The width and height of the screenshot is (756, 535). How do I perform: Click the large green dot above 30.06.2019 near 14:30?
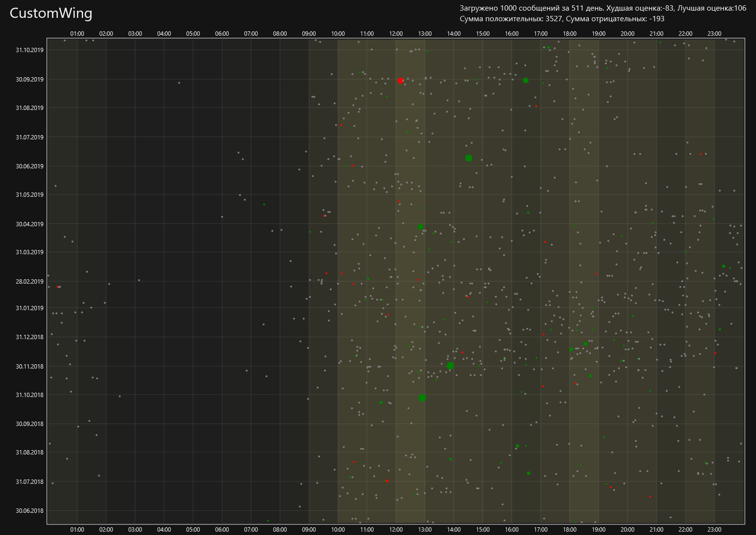click(469, 158)
